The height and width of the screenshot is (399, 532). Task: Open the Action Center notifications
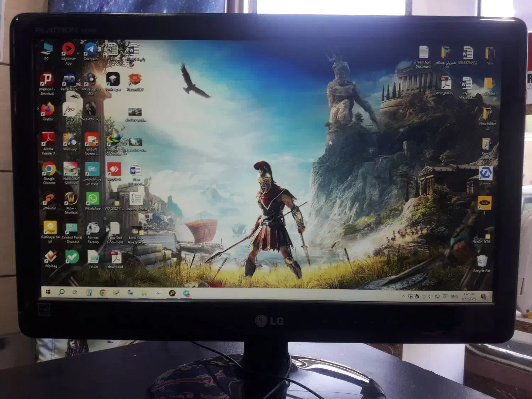point(483,297)
